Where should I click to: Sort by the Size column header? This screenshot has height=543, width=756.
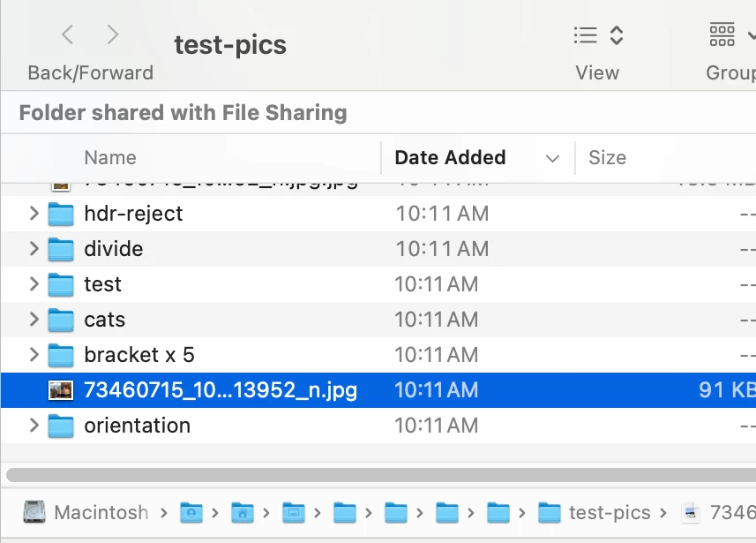click(607, 158)
